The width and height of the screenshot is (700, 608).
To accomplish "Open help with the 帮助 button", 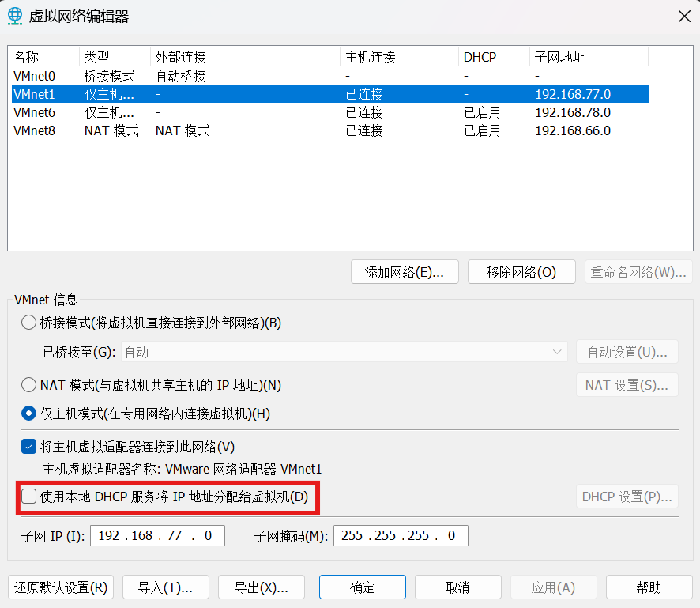I will (x=649, y=587).
